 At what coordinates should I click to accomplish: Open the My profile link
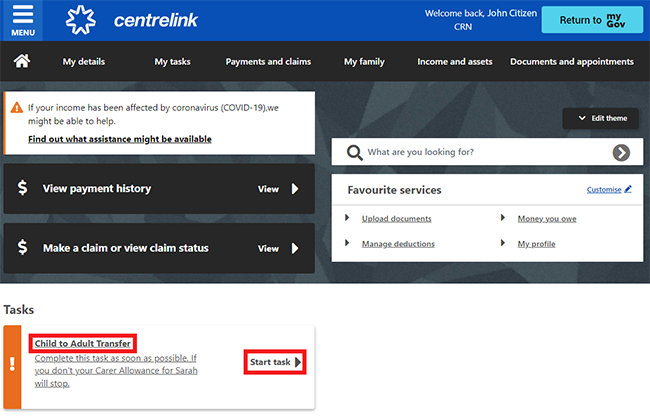point(536,244)
